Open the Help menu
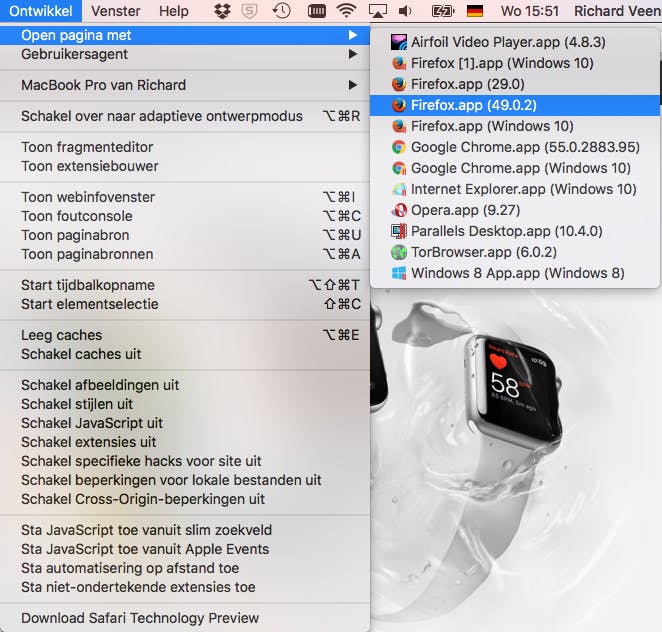The height and width of the screenshot is (632, 662). [174, 11]
